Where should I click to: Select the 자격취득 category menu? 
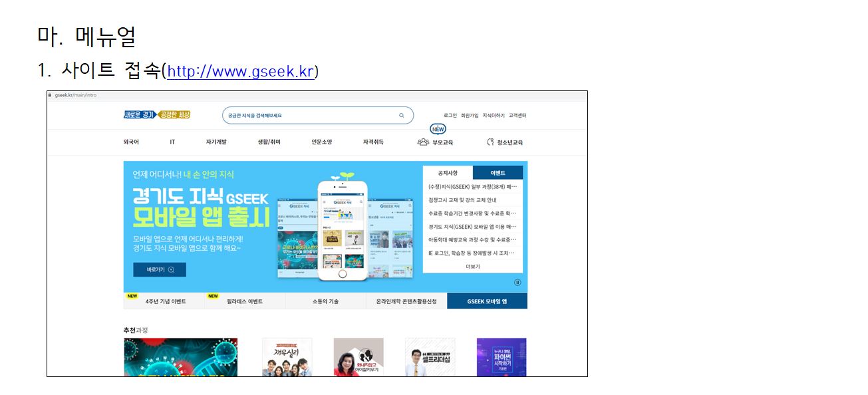pos(373,142)
